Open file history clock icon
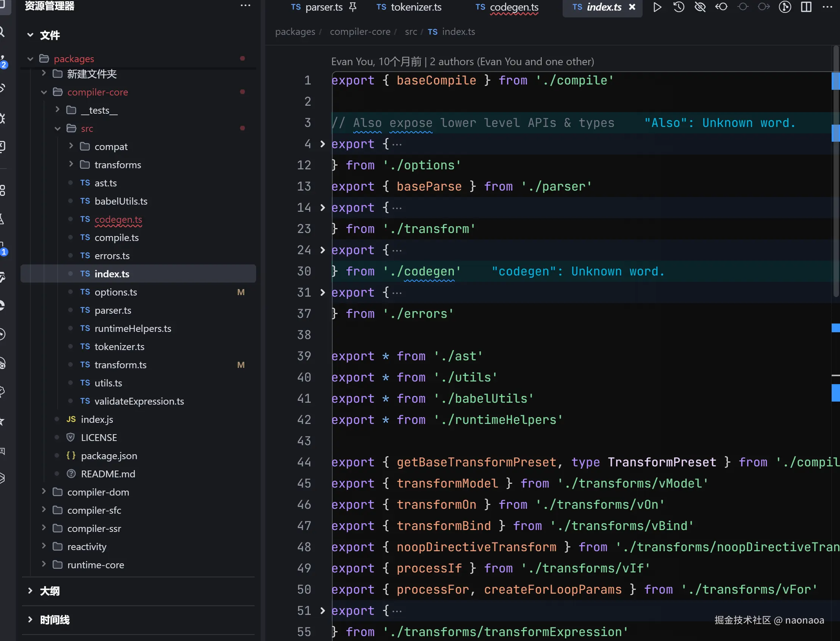The image size is (840, 641). pos(679,7)
